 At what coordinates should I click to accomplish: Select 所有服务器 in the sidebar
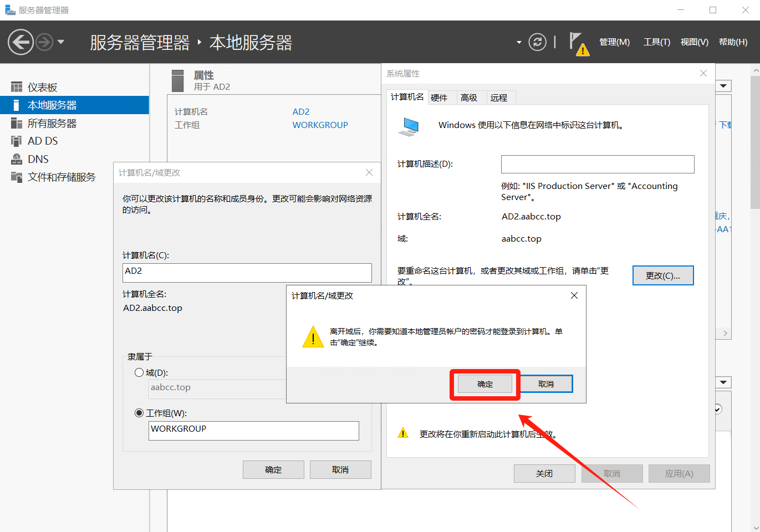click(x=52, y=124)
